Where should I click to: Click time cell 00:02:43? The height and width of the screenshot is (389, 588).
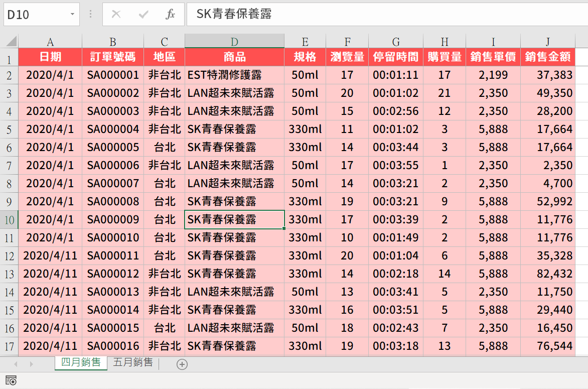coord(396,328)
